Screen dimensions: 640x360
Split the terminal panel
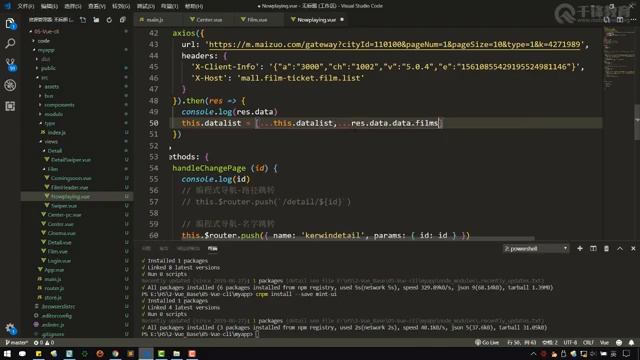click(593, 248)
